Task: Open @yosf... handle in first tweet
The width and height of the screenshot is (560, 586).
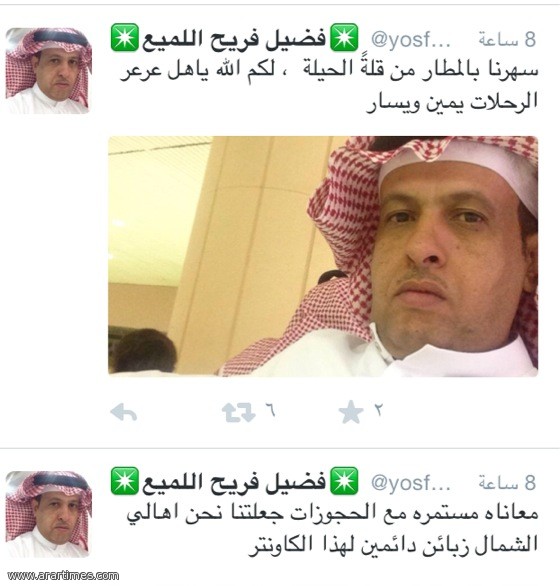Action: 411,39
